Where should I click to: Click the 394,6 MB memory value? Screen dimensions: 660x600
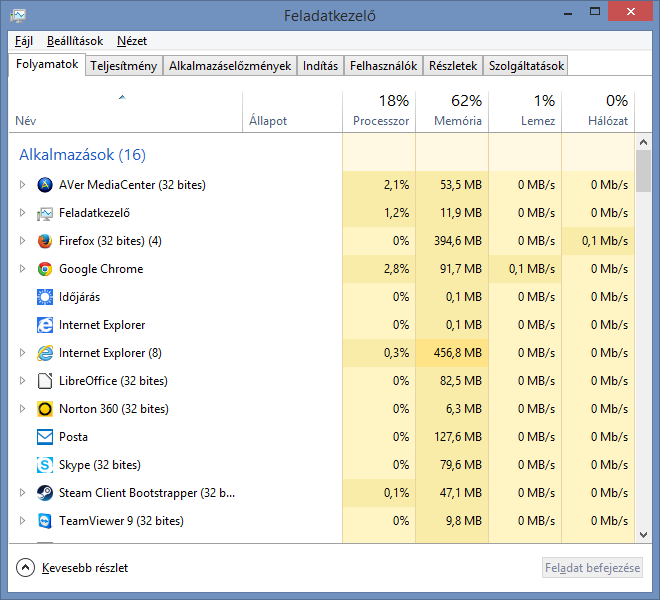(458, 241)
